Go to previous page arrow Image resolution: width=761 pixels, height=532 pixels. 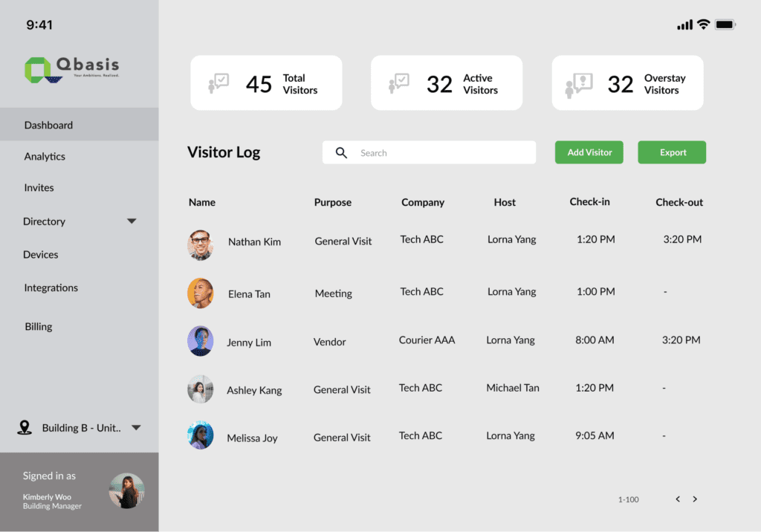678,499
